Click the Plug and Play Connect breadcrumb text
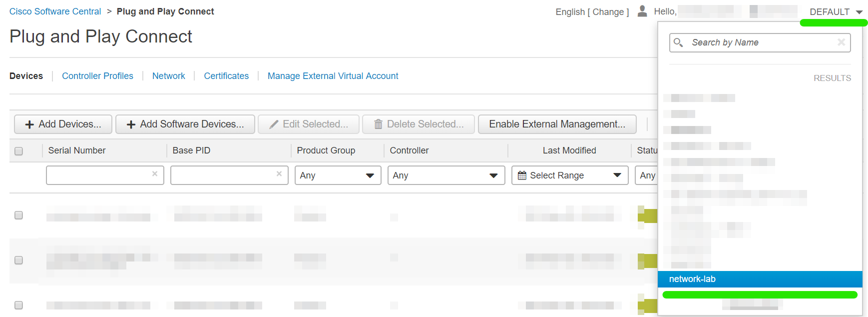 [165, 11]
